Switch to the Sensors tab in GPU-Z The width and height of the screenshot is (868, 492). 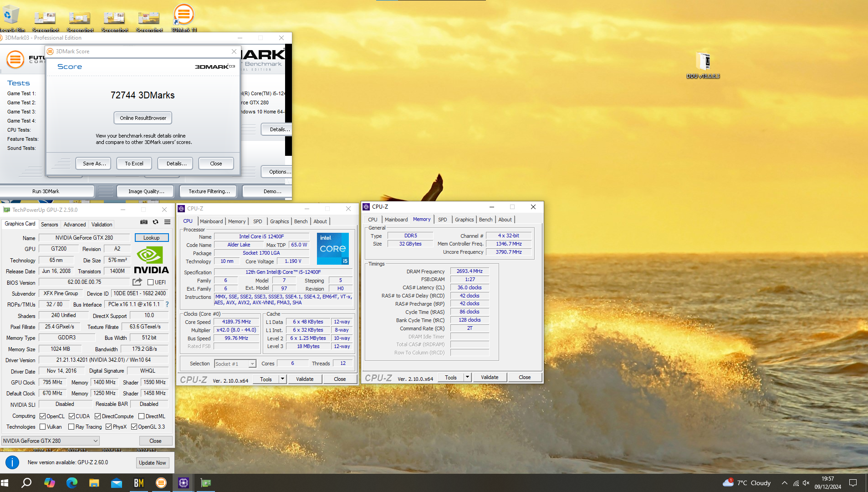[50, 225]
